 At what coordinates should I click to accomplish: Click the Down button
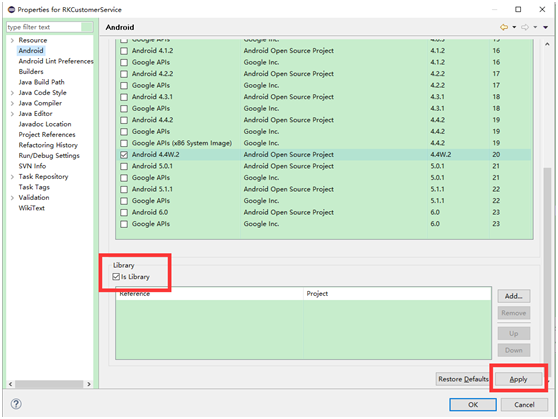(x=514, y=350)
